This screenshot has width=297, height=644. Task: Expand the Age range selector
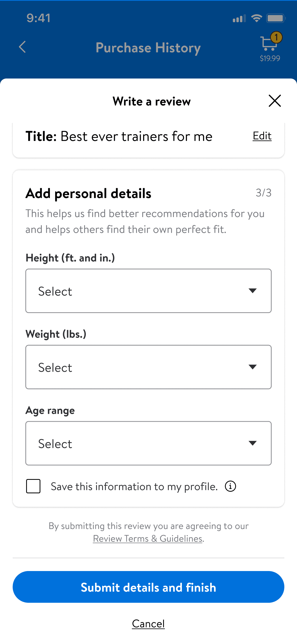[148, 443]
